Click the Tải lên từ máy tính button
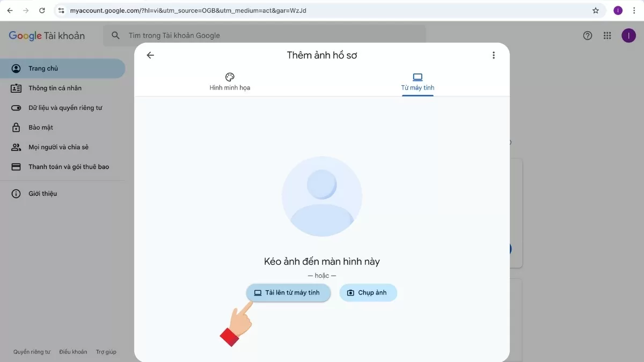 (x=288, y=292)
